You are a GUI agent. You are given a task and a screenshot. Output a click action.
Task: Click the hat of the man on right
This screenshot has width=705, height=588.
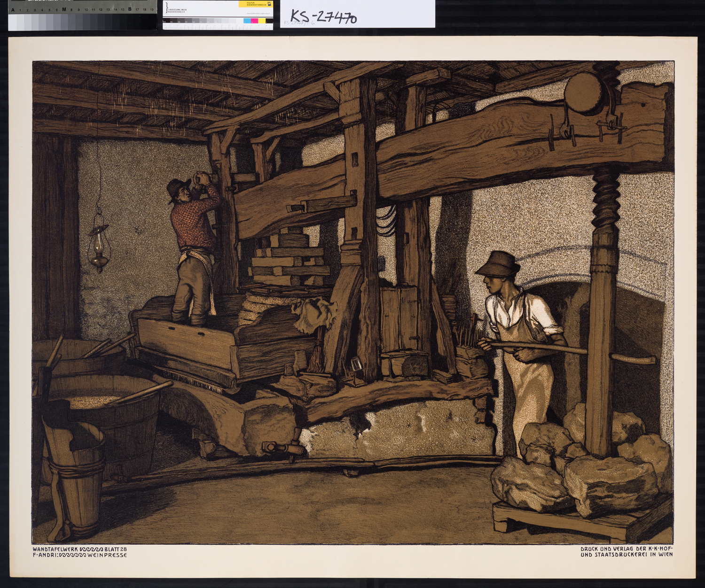click(498, 263)
